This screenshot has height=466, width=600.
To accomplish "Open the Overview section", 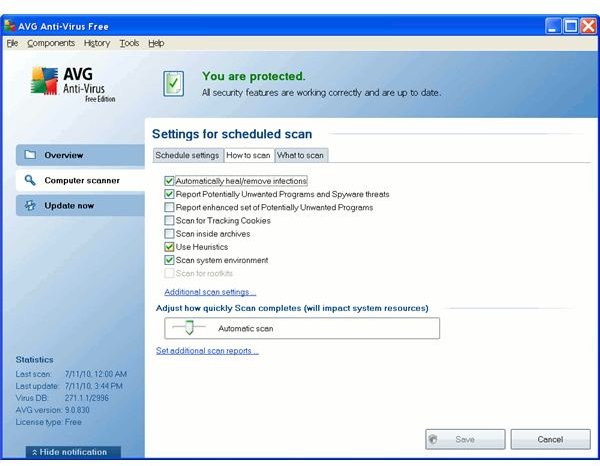I will (80, 155).
